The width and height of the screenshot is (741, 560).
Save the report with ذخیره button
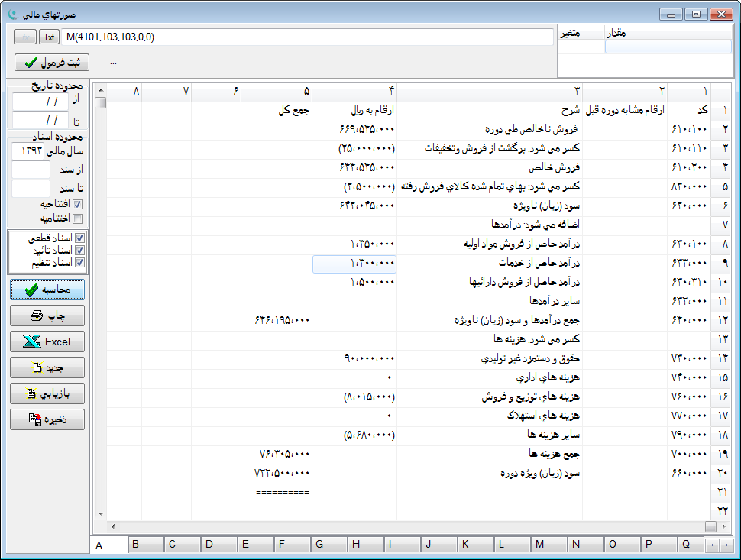point(47,419)
